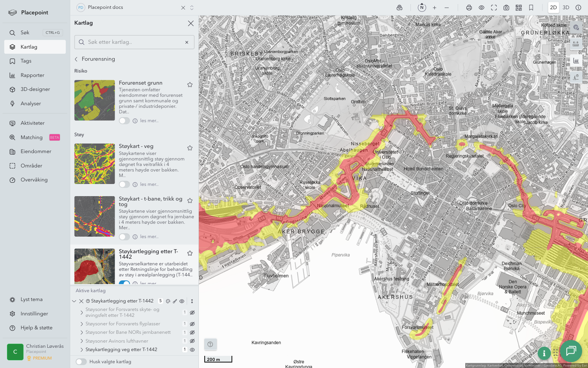
Task: Click the Søk etter kartlag search field
Action: tap(134, 42)
